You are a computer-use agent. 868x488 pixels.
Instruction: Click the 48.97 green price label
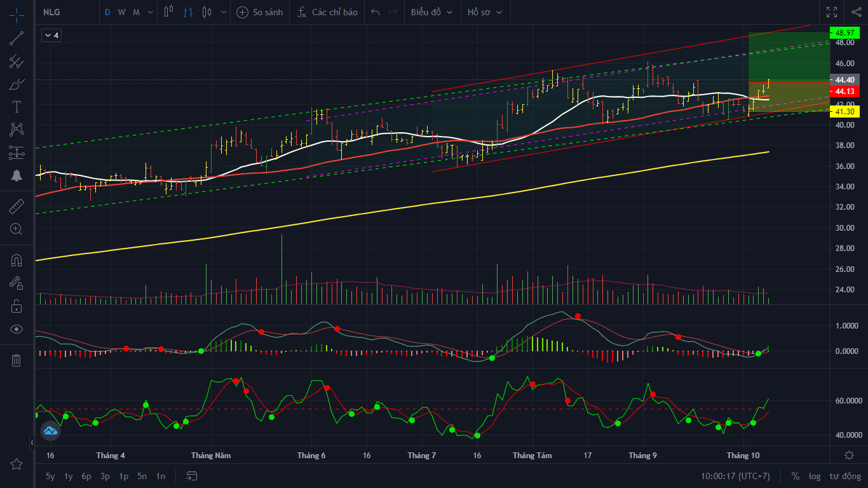844,32
